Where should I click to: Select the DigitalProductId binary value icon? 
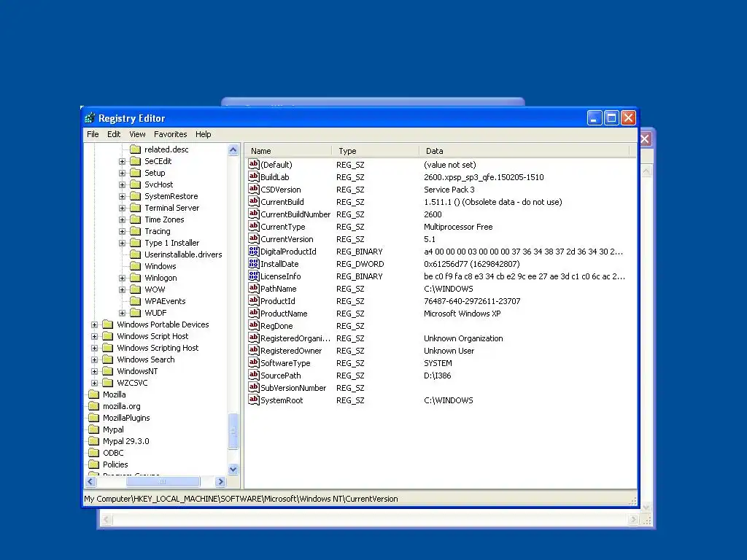pos(253,251)
